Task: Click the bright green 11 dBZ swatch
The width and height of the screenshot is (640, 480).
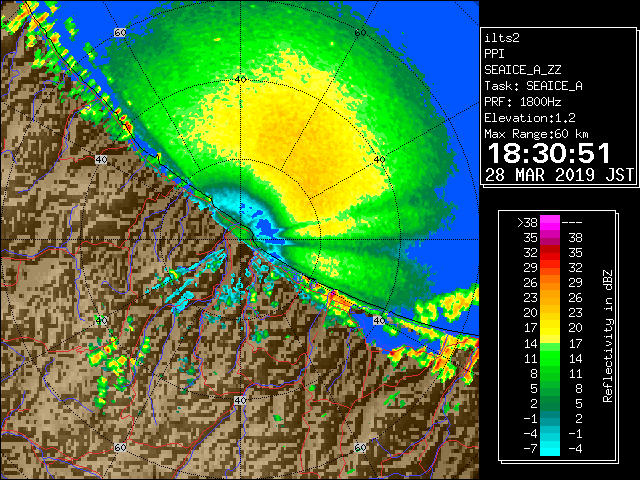Action: coord(550,358)
